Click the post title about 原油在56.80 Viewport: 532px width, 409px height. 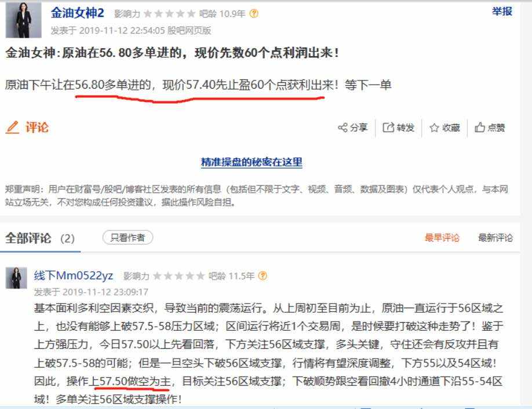click(x=172, y=53)
